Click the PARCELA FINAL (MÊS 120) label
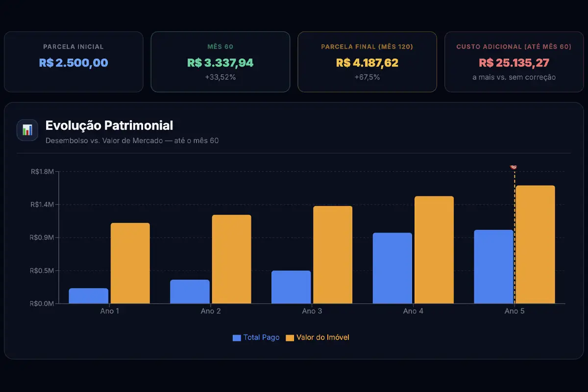The width and height of the screenshot is (588, 392). [x=367, y=47]
